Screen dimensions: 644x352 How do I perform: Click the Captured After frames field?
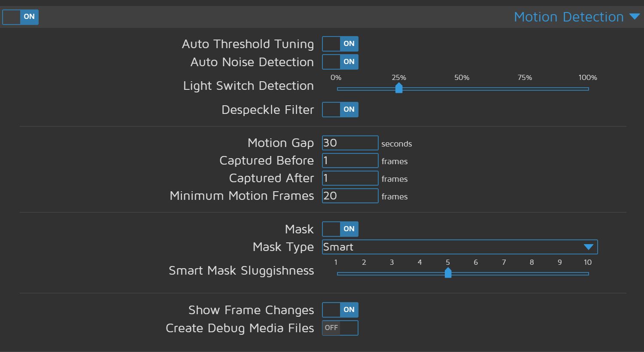(350, 178)
